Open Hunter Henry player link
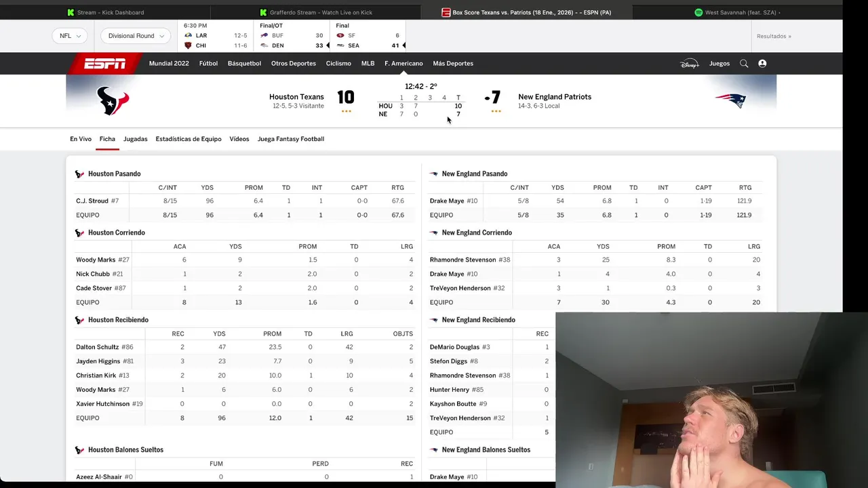The image size is (868, 488). 450,390
